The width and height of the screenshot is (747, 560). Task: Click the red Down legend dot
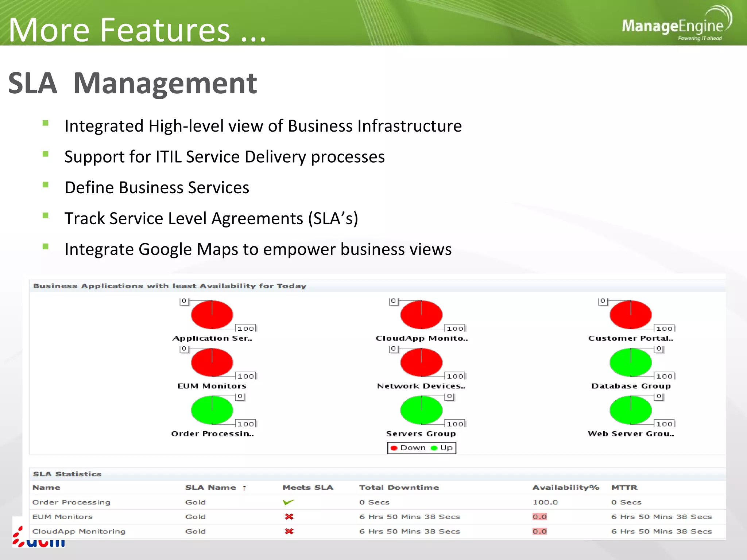pos(394,448)
